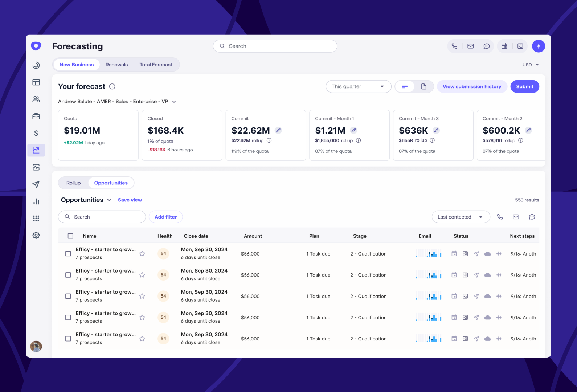Open the people contacts sidebar icon
The width and height of the screenshot is (577, 392).
click(36, 99)
